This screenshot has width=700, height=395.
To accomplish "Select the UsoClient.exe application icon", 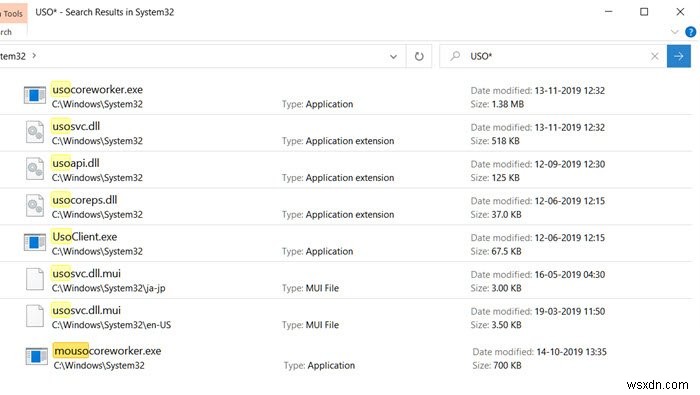I will coord(35,242).
